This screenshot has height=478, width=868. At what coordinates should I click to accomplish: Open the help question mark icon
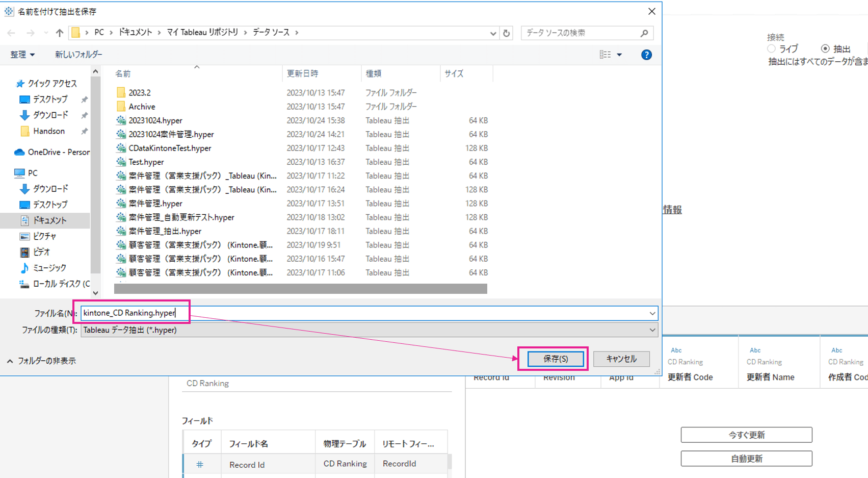coord(646,55)
